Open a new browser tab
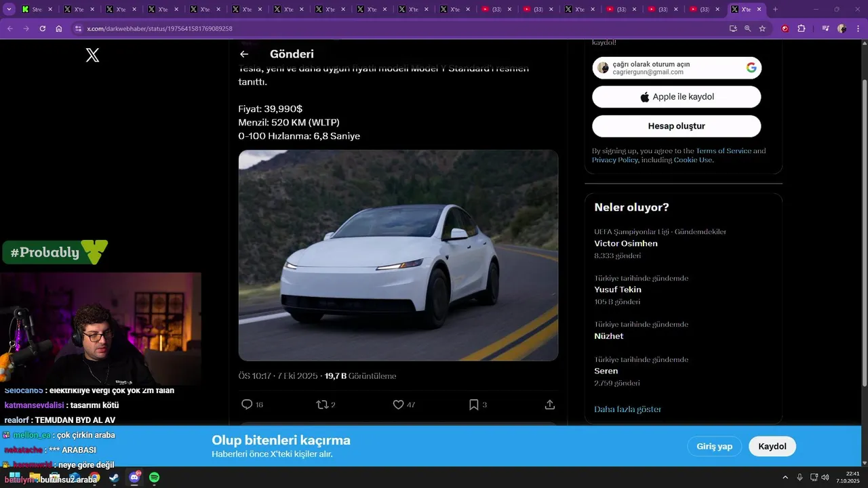 (775, 9)
